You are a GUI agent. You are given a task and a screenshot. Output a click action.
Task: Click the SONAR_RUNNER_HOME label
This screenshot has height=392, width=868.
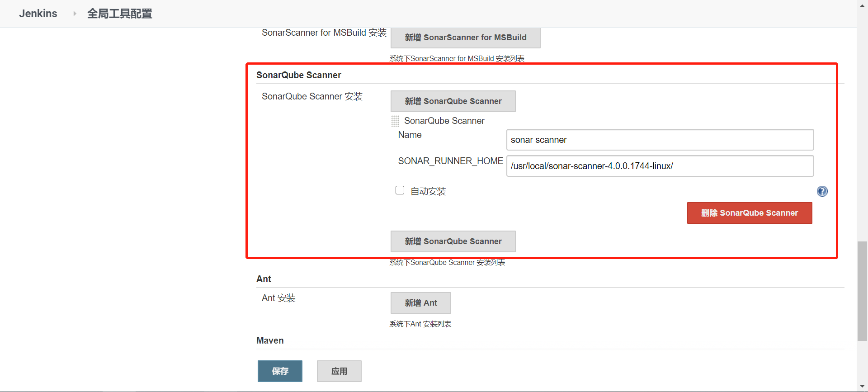[450, 161]
